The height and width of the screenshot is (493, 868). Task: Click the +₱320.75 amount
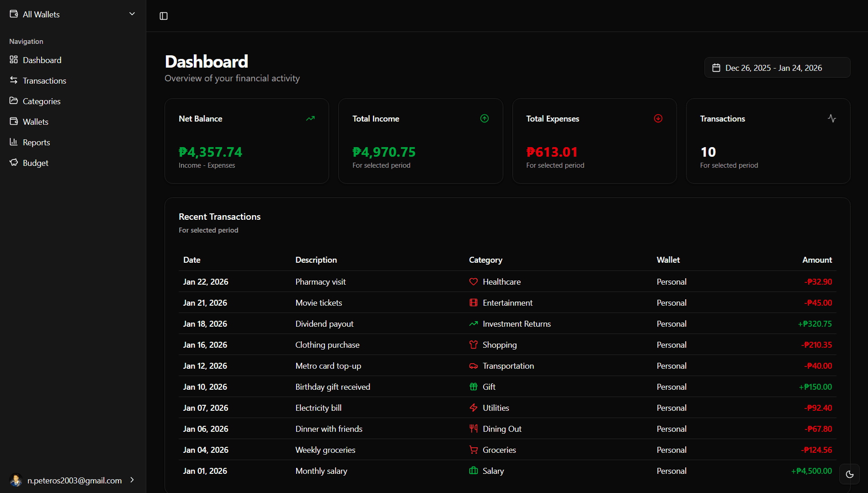[x=815, y=324]
